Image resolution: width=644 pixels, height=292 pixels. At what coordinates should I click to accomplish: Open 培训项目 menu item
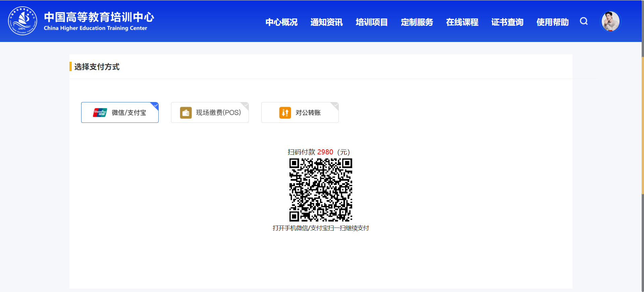pos(372,22)
